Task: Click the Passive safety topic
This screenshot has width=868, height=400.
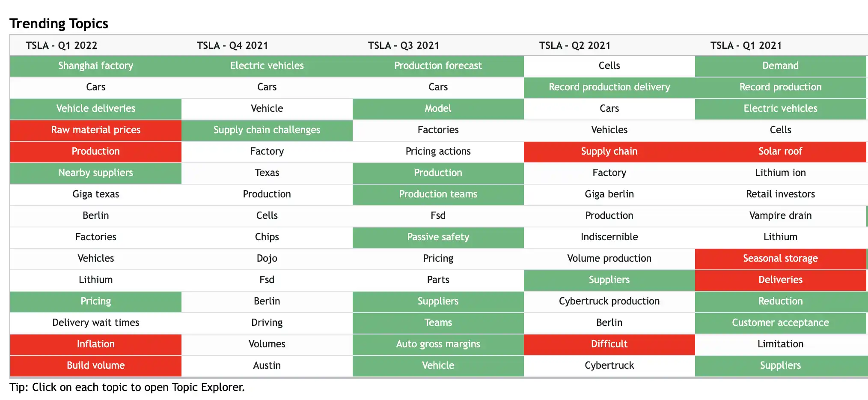Action: 438,237
